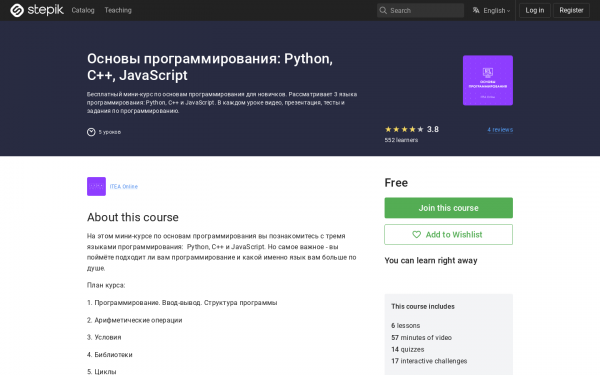
Task: Click 'You can learn right away' text
Action: (x=431, y=261)
